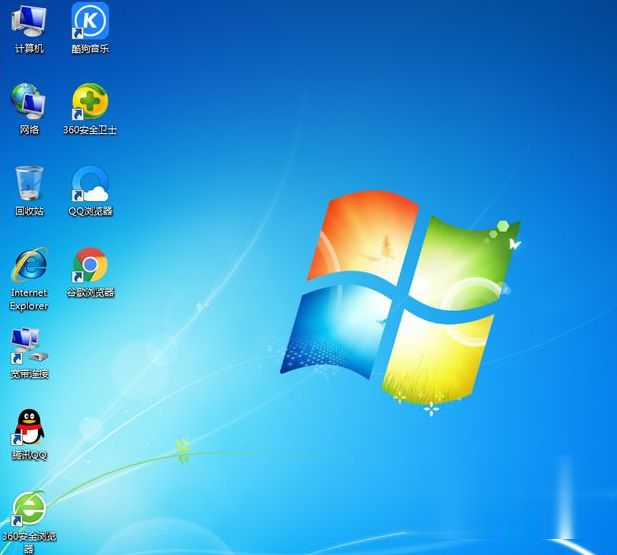Select the 腾讯QQ penguin shortcut
This screenshot has width=617, height=555.
pyautogui.click(x=29, y=427)
